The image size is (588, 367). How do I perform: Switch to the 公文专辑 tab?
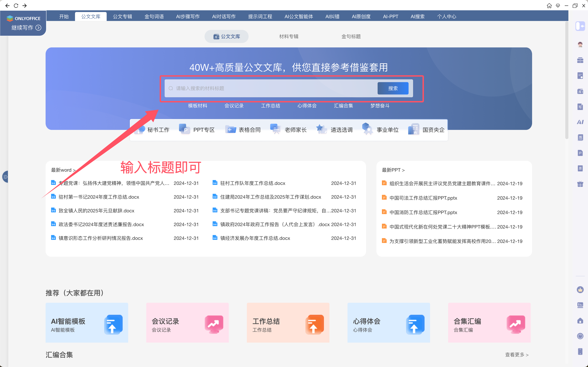coord(122,16)
